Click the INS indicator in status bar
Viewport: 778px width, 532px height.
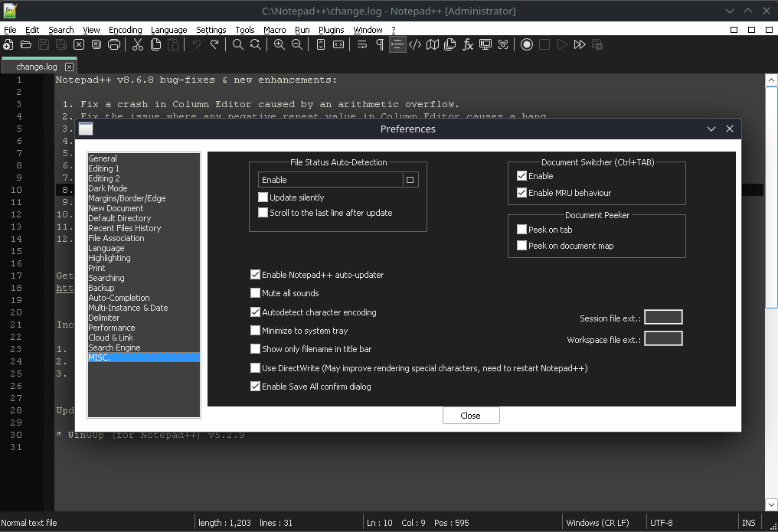[x=749, y=523]
